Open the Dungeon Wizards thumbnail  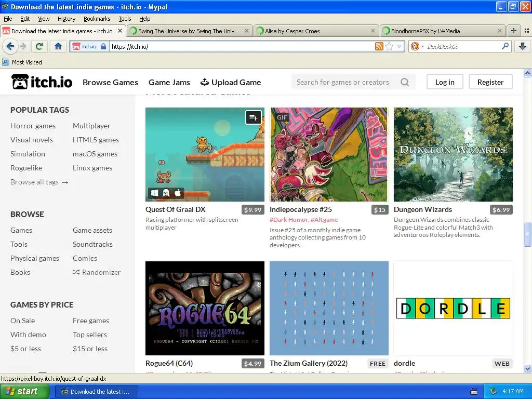click(453, 154)
